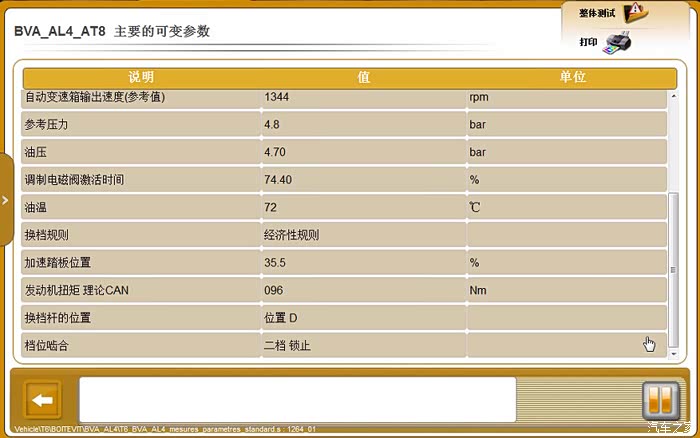Click the 整体测试 warning folder icon
This screenshot has height=438, width=700.
[635, 13]
